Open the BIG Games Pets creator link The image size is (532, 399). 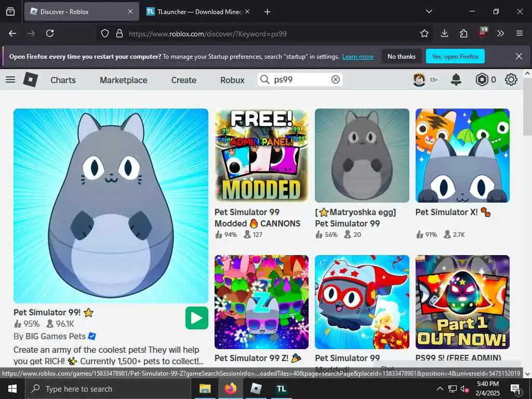54,336
